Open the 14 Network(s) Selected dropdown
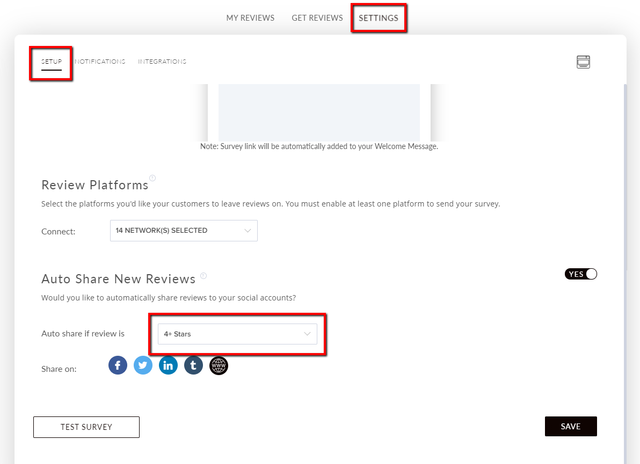This screenshot has width=640, height=464. pos(184,231)
